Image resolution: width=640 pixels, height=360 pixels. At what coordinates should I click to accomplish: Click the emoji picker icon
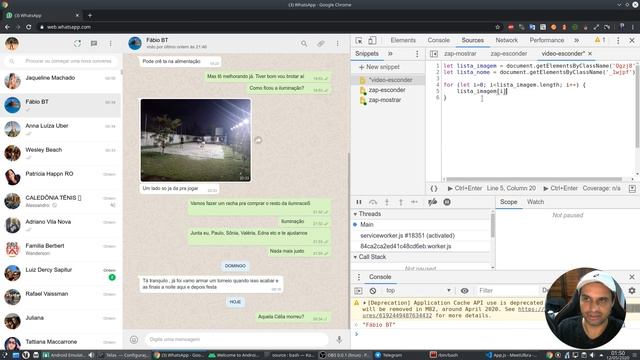[134, 339]
